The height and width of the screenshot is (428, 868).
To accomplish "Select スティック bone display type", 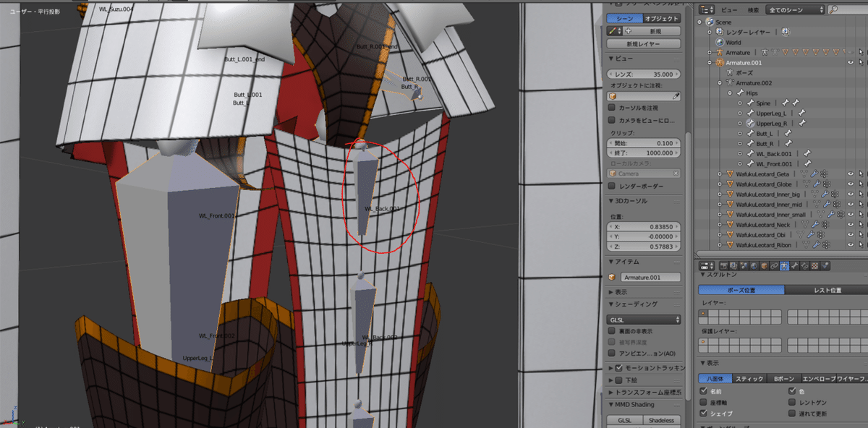I will [x=749, y=378].
